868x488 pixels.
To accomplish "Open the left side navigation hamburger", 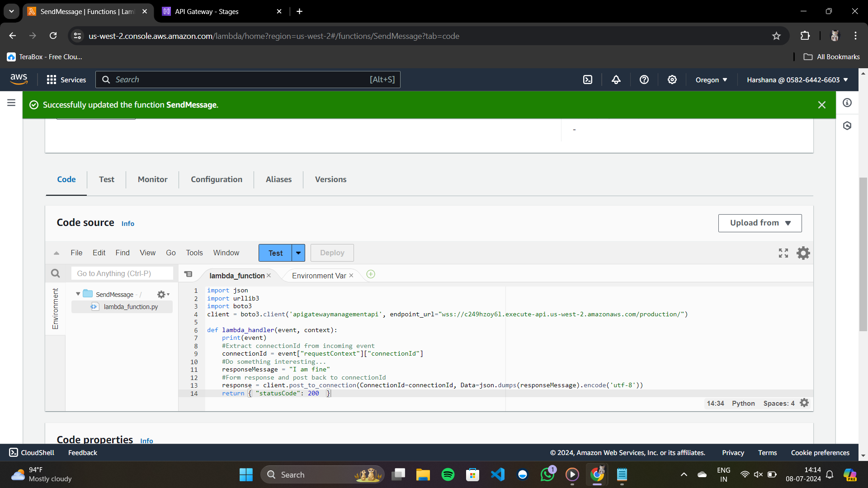I will [x=11, y=103].
